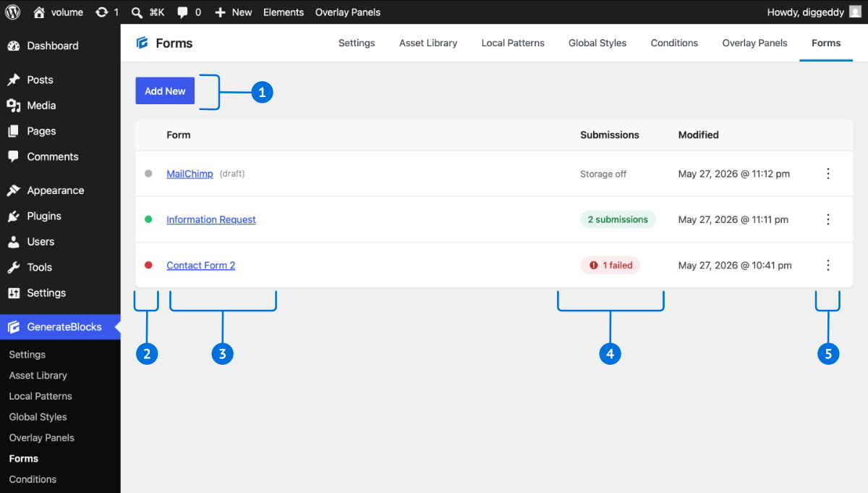868x493 pixels.
Task: Click the Media sidebar icon
Action: click(14, 106)
